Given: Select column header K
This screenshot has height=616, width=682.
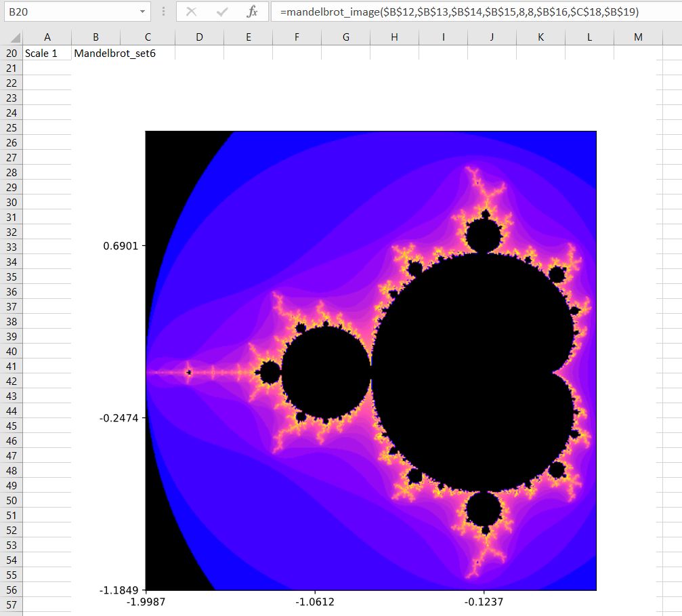Looking at the screenshot, I should (x=540, y=37).
